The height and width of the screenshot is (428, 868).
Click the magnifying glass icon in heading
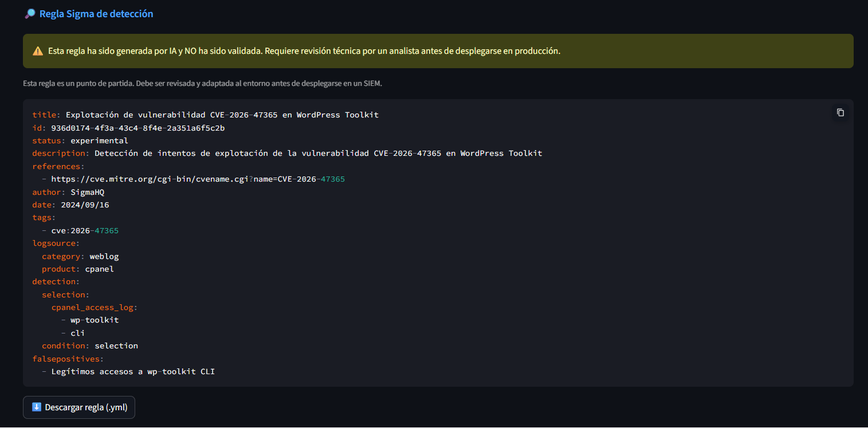point(30,14)
